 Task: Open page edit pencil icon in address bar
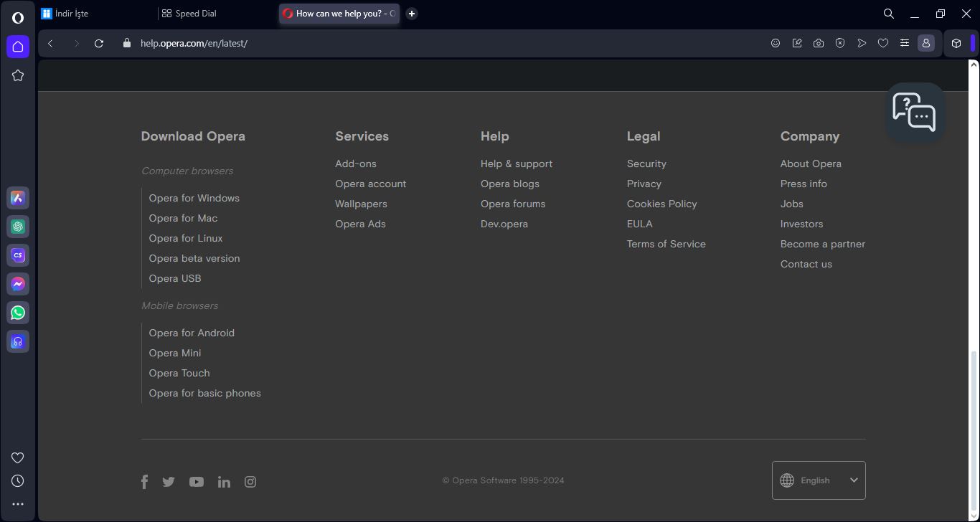coord(797,43)
